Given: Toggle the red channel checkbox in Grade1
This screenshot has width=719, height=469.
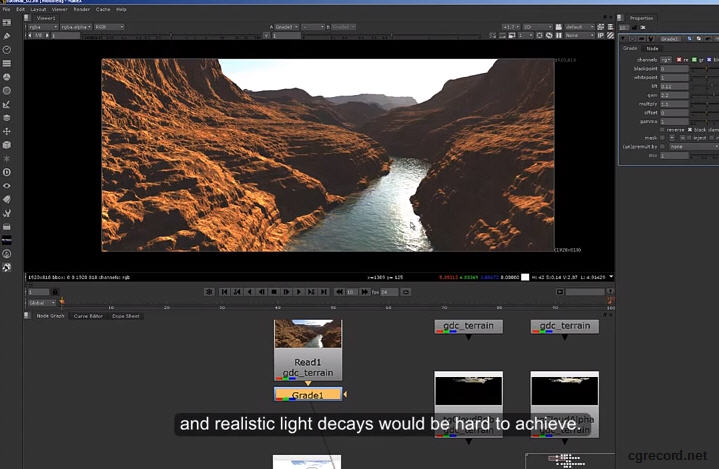Looking at the screenshot, I should click(679, 60).
